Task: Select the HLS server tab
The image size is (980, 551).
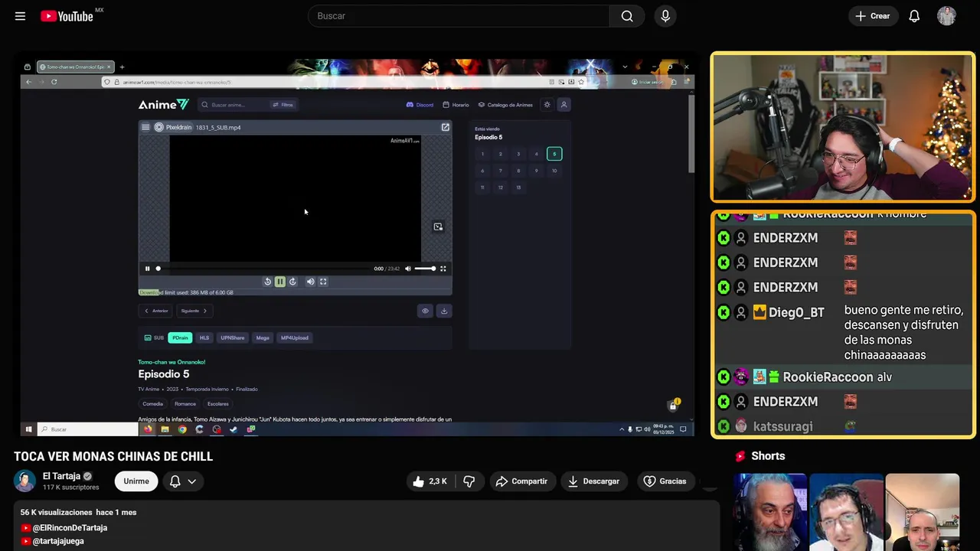Action: pos(204,337)
